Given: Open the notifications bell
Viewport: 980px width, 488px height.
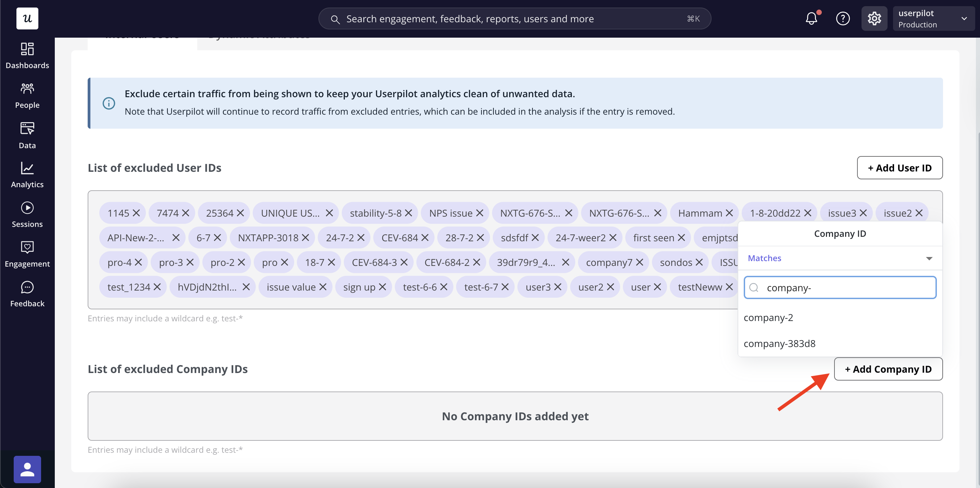Looking at the screenshot, I should (x=811, y=18).
